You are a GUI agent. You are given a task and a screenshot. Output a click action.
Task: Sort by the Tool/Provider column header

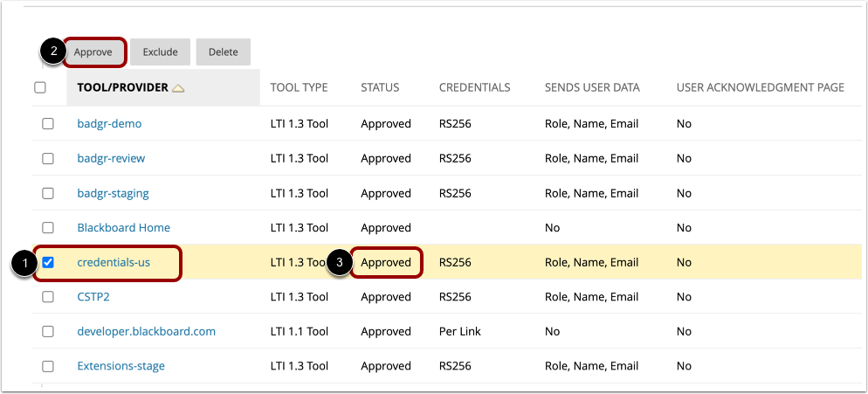tap(123, 87)
